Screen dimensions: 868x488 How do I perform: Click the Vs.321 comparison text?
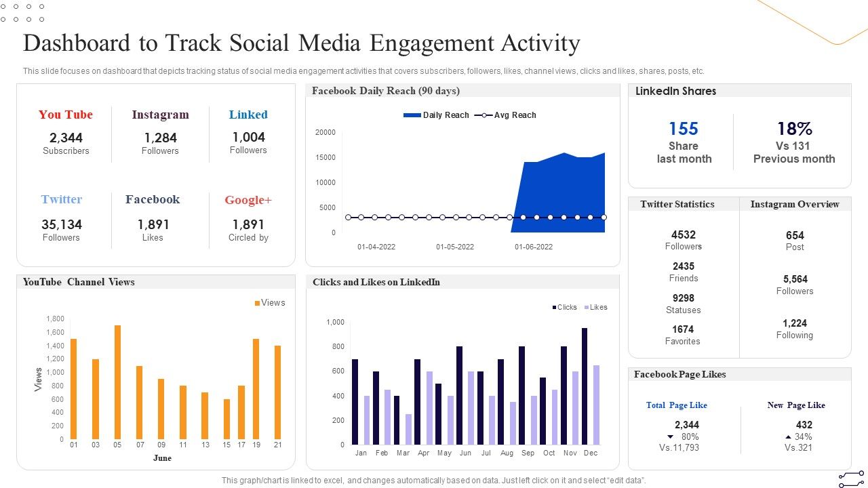point(799,447)
